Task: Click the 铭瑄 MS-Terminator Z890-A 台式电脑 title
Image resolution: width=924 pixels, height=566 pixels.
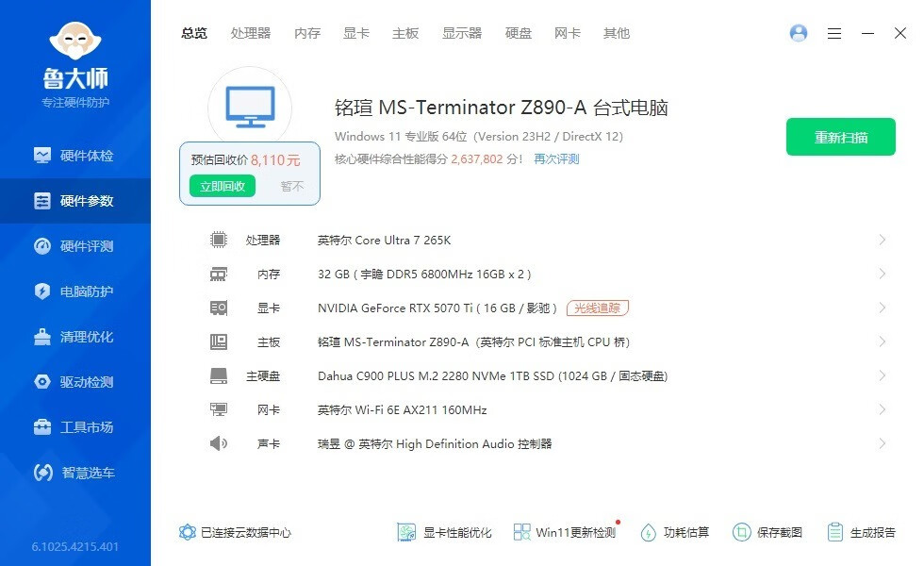Action: tap(502, 108)
